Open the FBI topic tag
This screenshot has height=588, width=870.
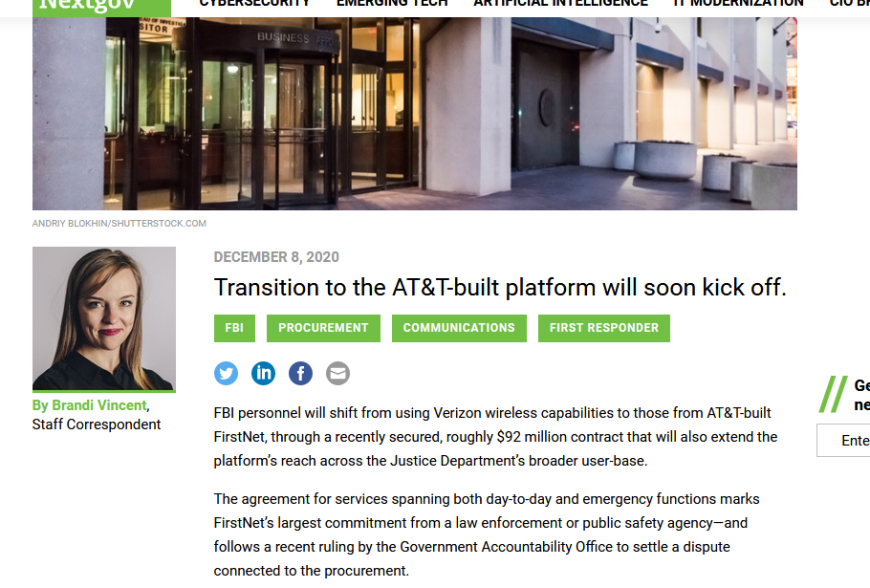[234, 328]
